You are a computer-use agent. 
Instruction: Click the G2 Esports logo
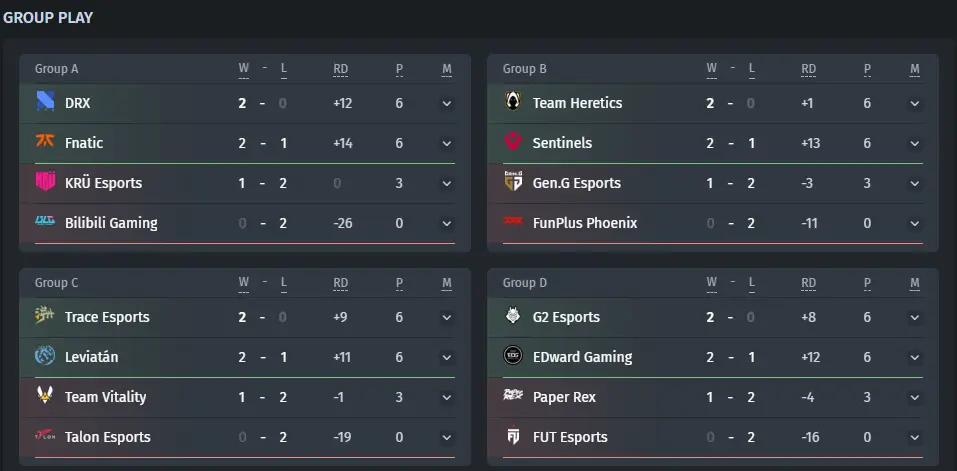(513, 316)
